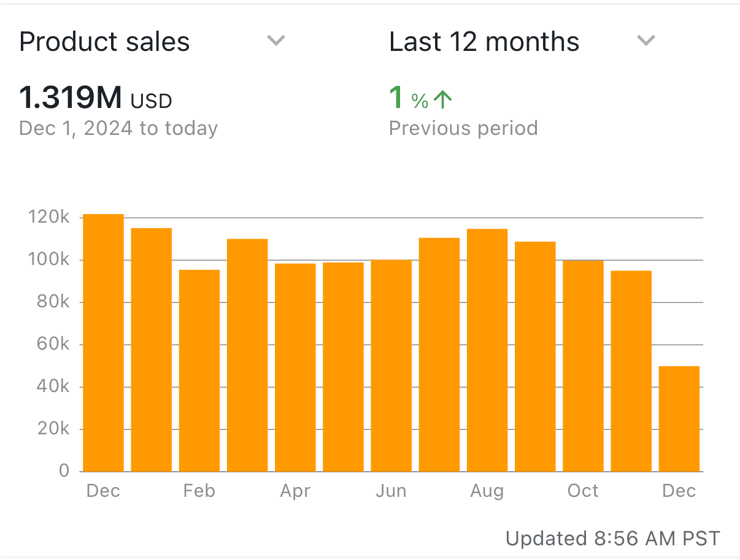Click the August sales bar
This screenshot has height=560, width=740.
tap(487, 350)
